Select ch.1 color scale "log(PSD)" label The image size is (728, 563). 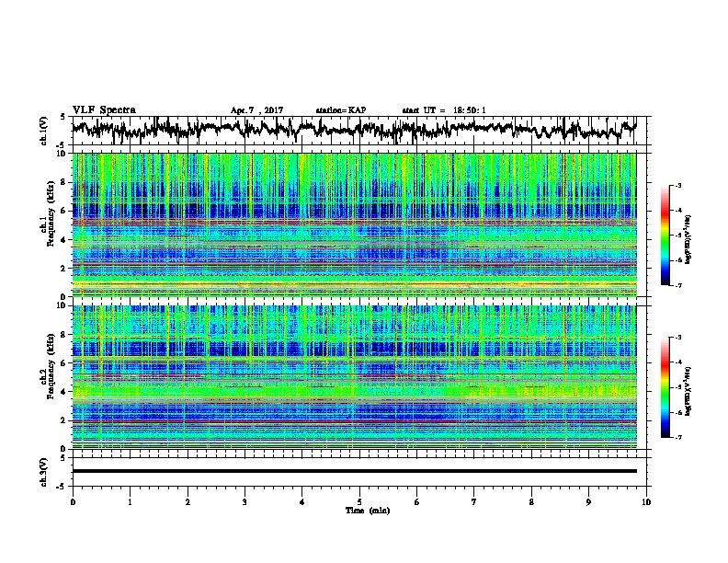pyautogui.click(x=688, y=239)
